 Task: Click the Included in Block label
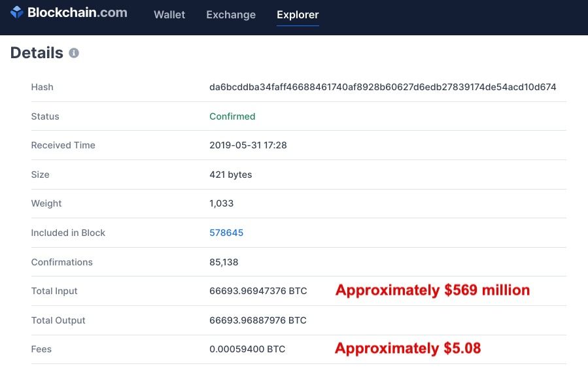click(x=68, y=233)
